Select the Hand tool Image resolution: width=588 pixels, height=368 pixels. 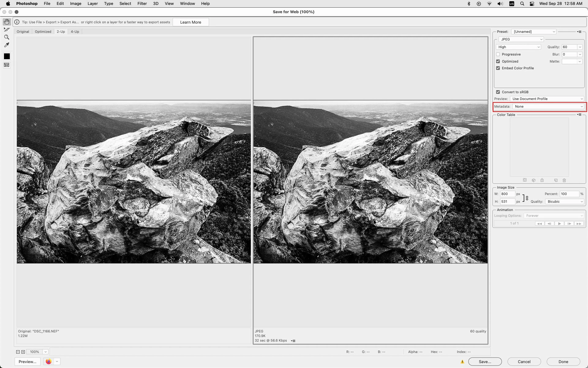click(7, 22)
